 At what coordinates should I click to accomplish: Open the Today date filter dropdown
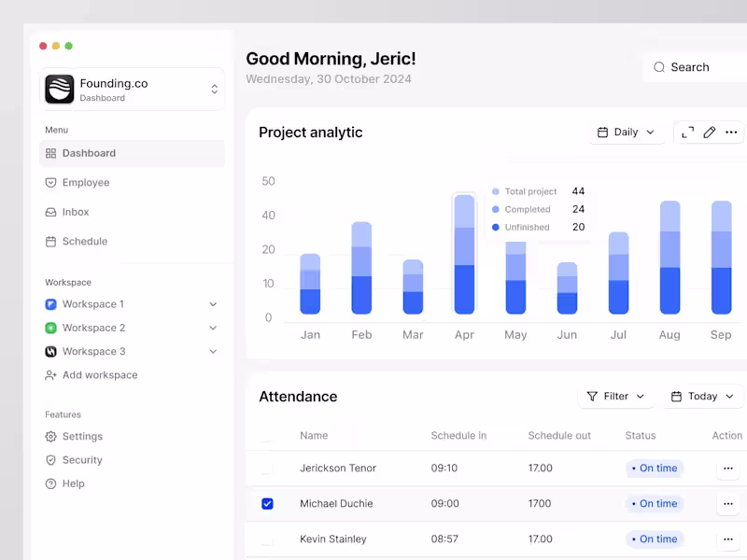pos(702,396)
